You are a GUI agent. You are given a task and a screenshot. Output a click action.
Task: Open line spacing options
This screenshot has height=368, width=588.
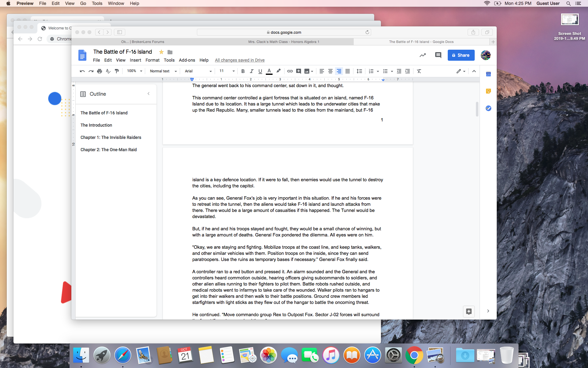[360, 71]
